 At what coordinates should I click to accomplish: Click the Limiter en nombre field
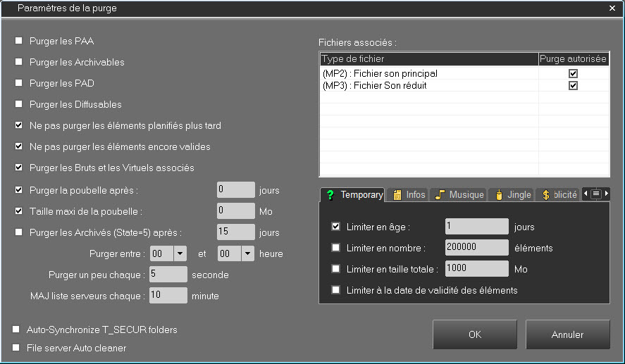(476, 248)
